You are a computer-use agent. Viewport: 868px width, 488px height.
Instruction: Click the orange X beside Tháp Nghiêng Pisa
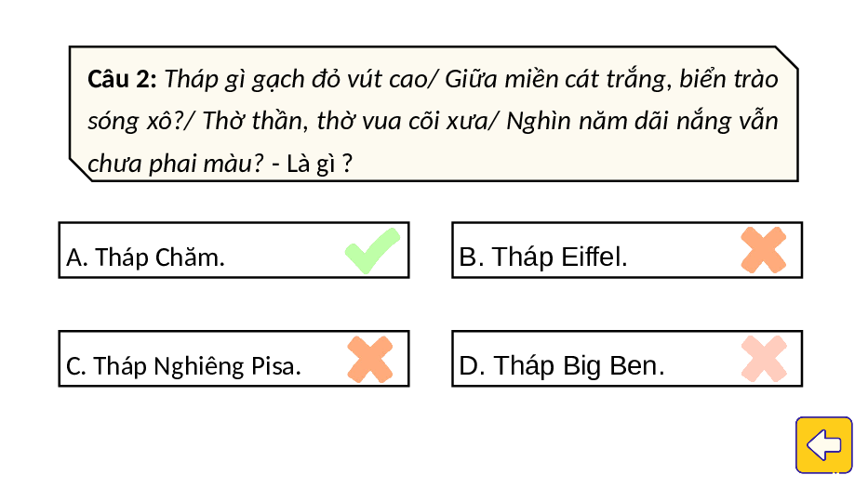pyautogui.click(x=370, y=359)
